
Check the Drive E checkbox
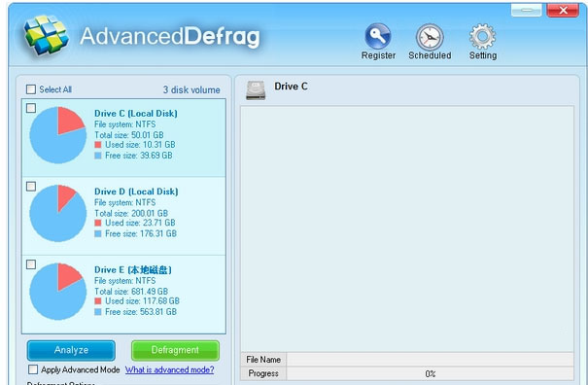31,264
